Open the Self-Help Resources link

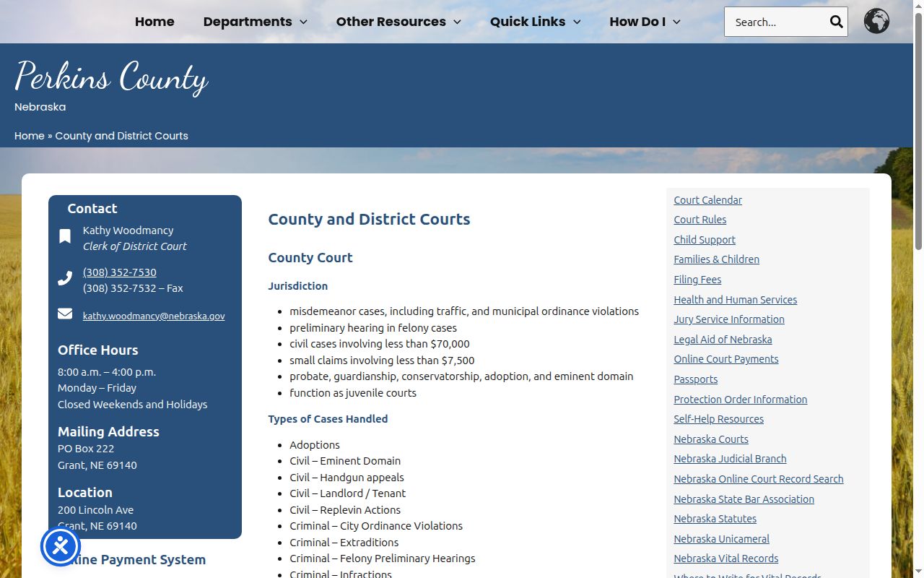719,419
